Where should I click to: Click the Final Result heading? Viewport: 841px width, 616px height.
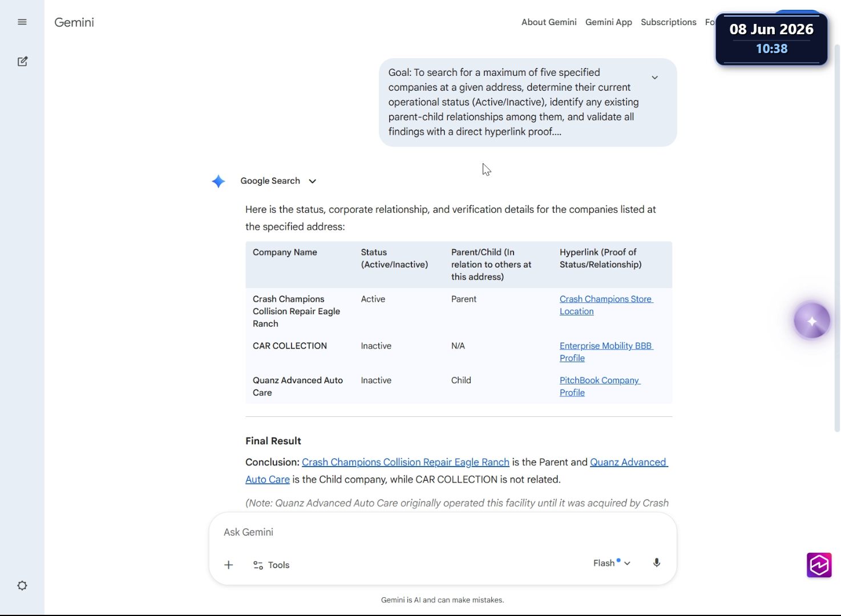[273, 441]
